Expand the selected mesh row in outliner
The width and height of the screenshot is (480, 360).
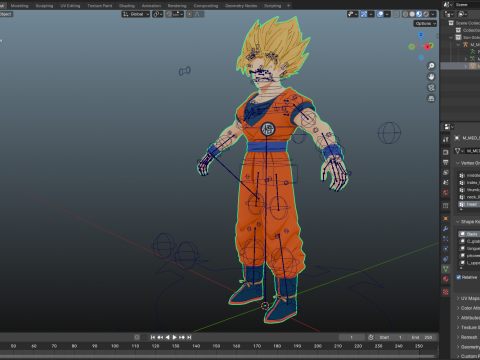pos(466,66)
